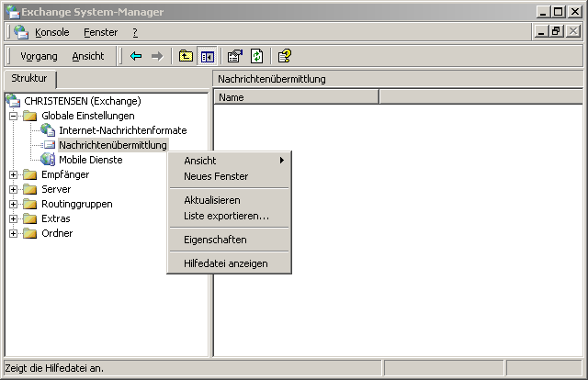This screenshot has height=380, width=588.
Task: Open the Ansicht toolbar menu
Action: (x=88, y=56)
